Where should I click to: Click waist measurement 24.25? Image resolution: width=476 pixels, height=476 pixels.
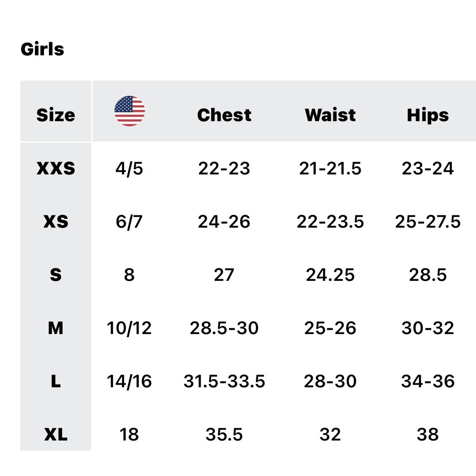pyautogui.click(x=330, y=275)
